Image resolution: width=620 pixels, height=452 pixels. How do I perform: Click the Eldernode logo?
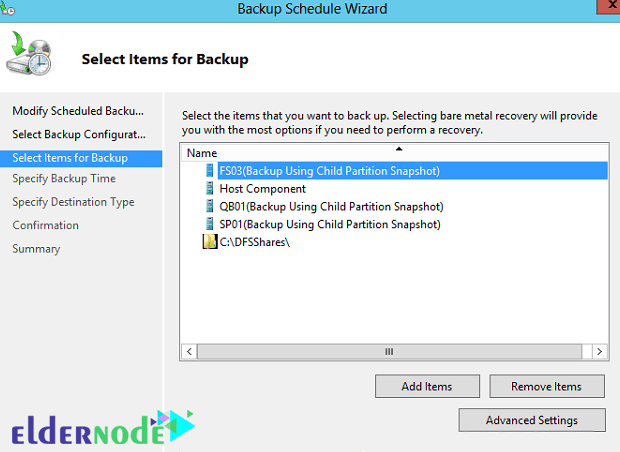pos(103,429)
